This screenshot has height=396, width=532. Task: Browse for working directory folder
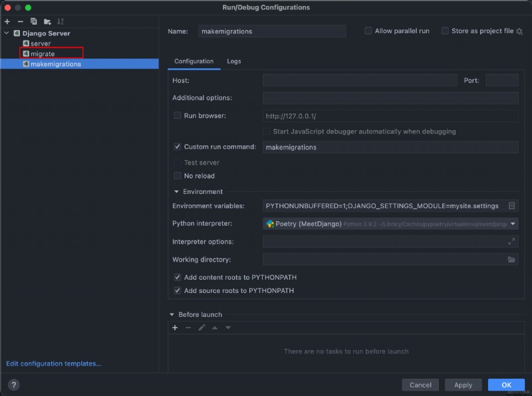click(x=511, y=259)
